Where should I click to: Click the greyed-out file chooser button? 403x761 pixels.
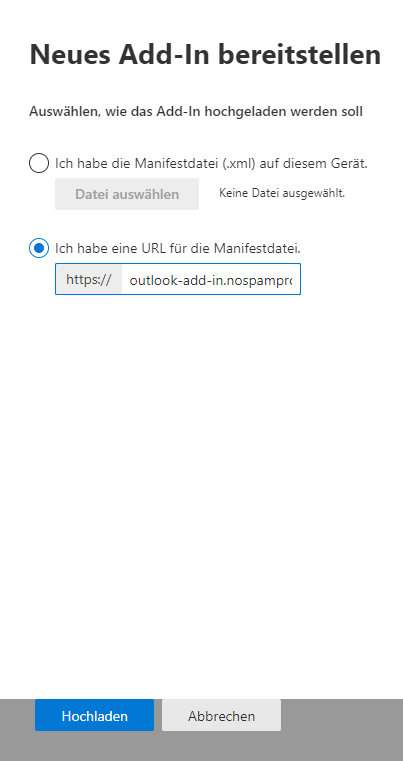coord(127,194)
